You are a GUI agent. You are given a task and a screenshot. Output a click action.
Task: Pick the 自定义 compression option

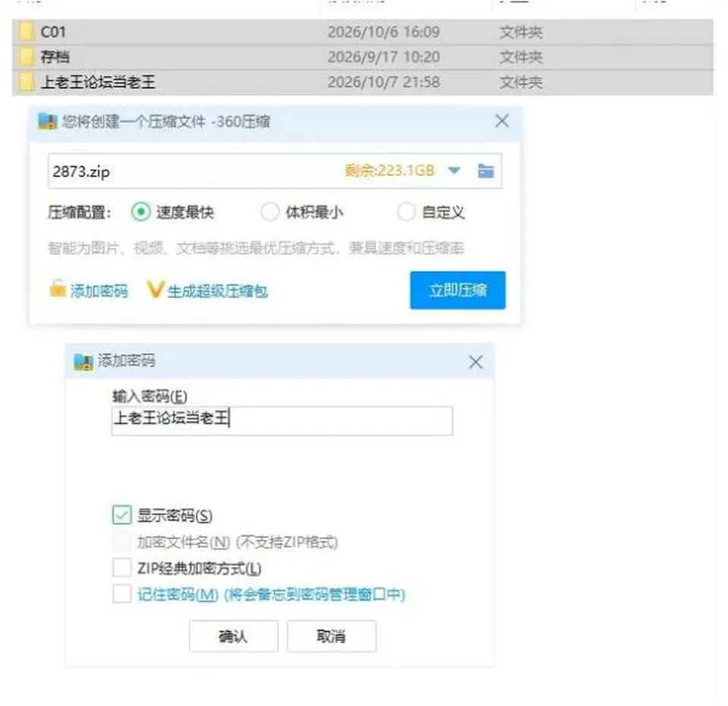(406, 212)
